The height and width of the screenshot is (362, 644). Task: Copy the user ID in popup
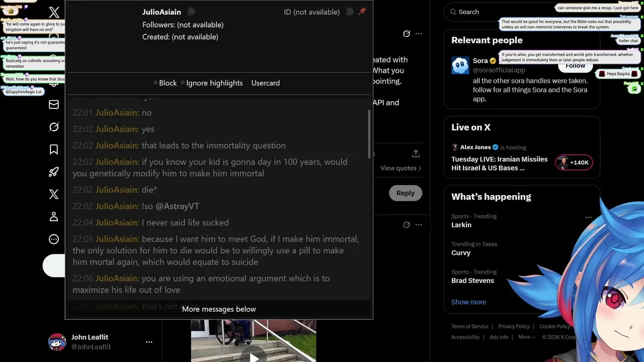(x=350, y=12)
